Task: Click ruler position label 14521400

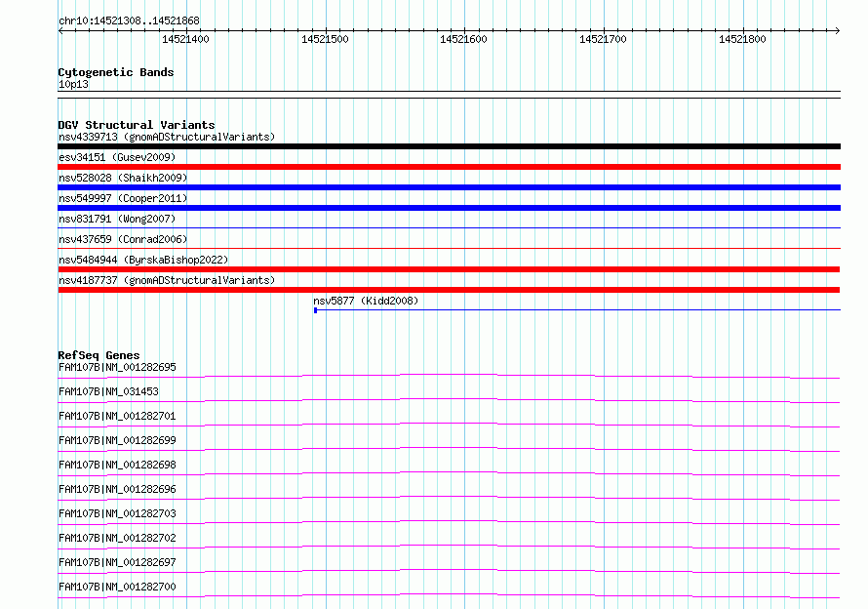Action: pos(185,39)
